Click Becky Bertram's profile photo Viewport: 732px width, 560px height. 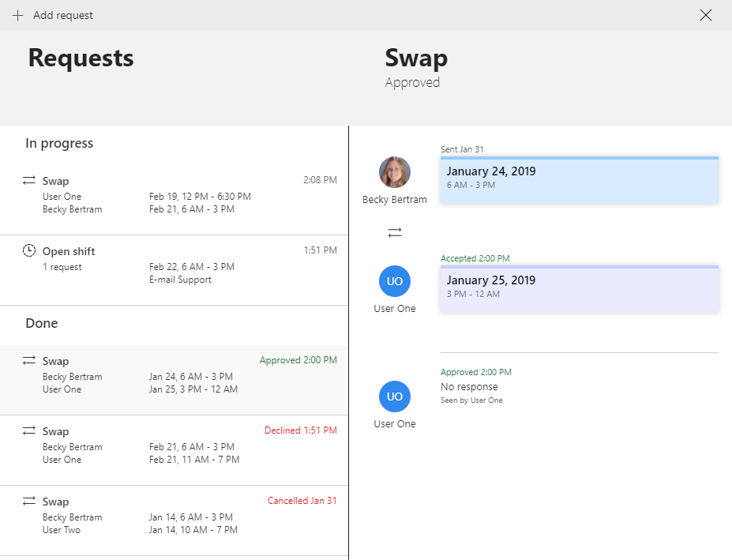click(x=395, y=172)
